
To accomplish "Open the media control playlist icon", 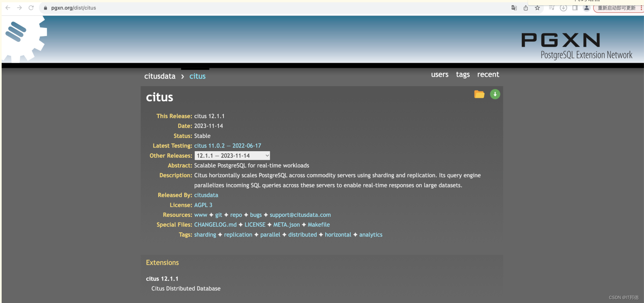I will (x=551, y=8).
